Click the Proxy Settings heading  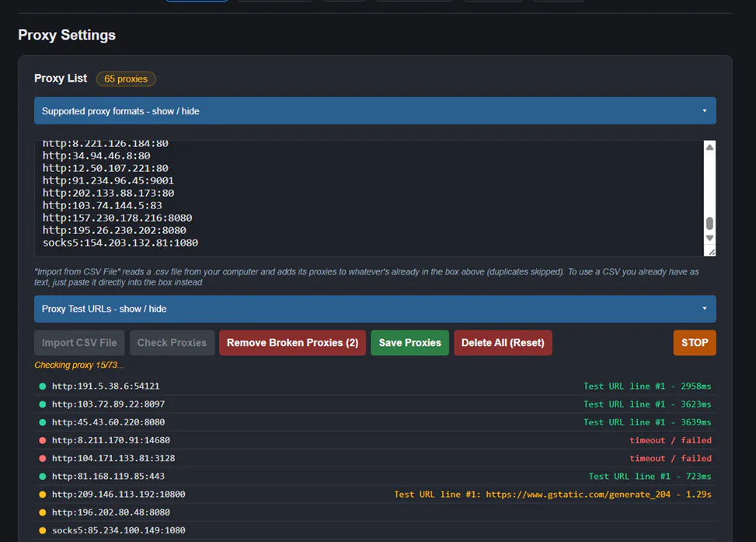[67, 35]
